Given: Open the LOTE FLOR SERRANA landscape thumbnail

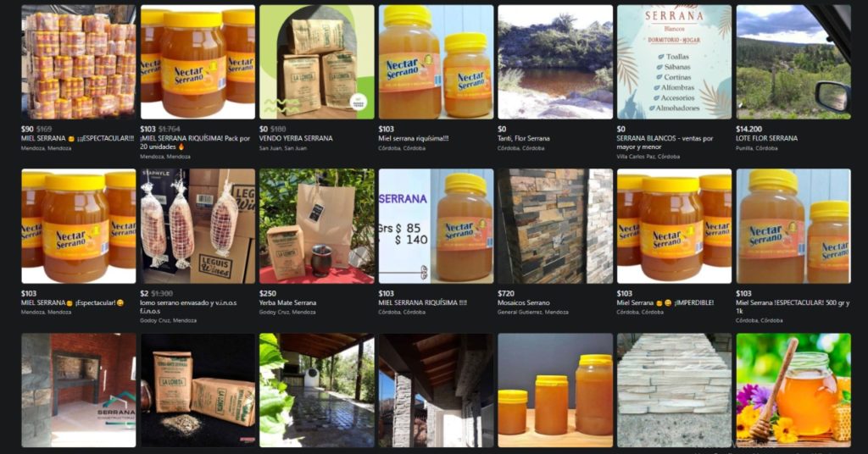Looking at the screenshot, I should click(x=793, y=62).
